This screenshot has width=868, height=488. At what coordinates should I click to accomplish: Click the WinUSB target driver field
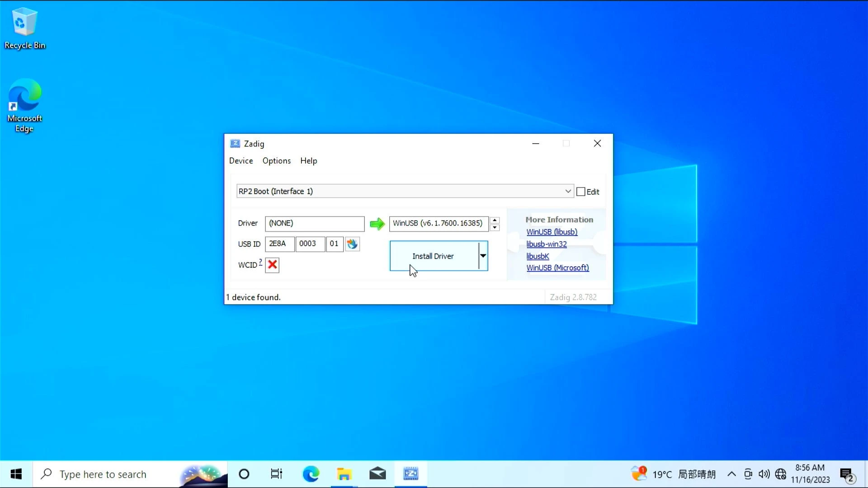(x=439, y=223)
